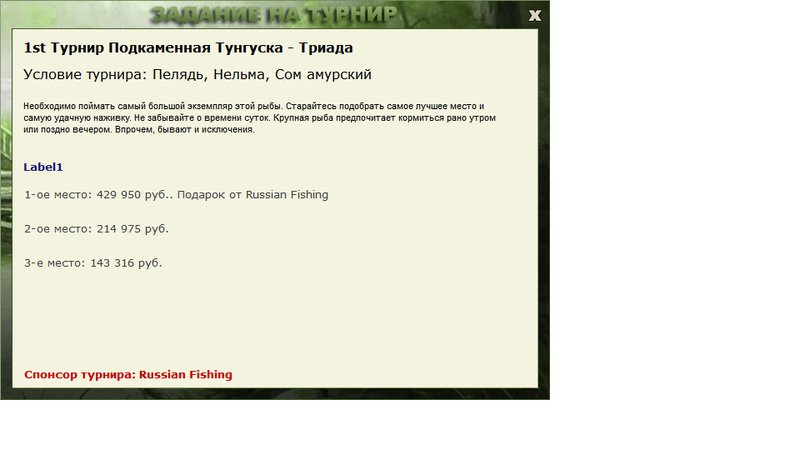The width and height of the screenshot is (800, 450).
Task: Select the tournament title '1st Турнир Подкаменная Тунгуска - Триада'
Action: (x=188, y=48)
